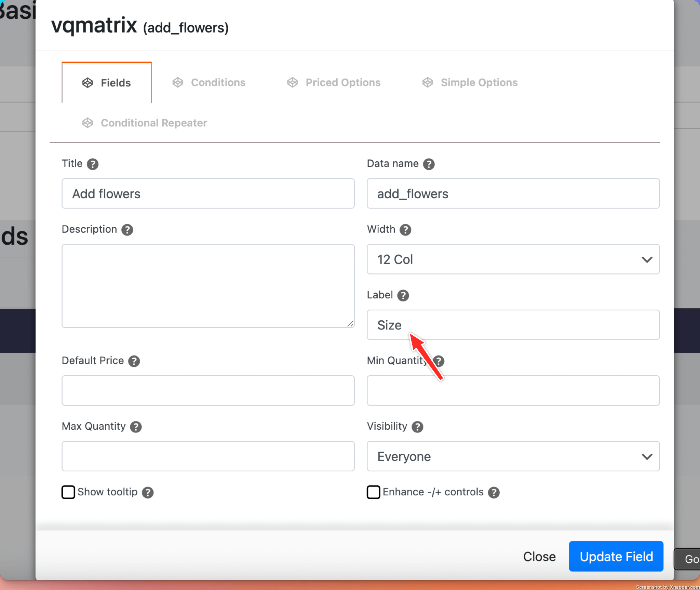The height and width of the screenshot is (590, 700).
Task: Enable the Show tooltip checkbox
Action: (x=68, y=492)
